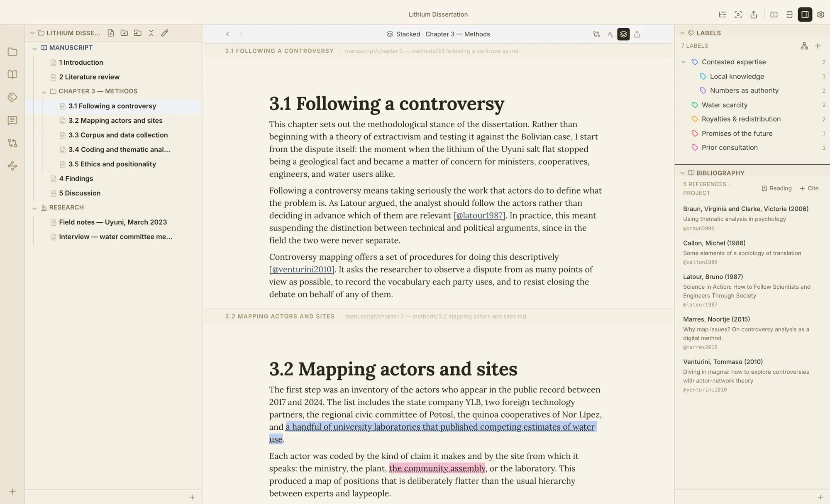Click the export icon in the editor toolbar
830x504 pixels.
(637, 34)
